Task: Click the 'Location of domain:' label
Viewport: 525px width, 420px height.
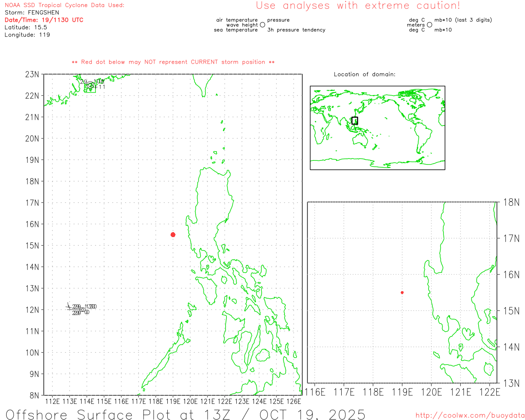Action: click(365, 74)
